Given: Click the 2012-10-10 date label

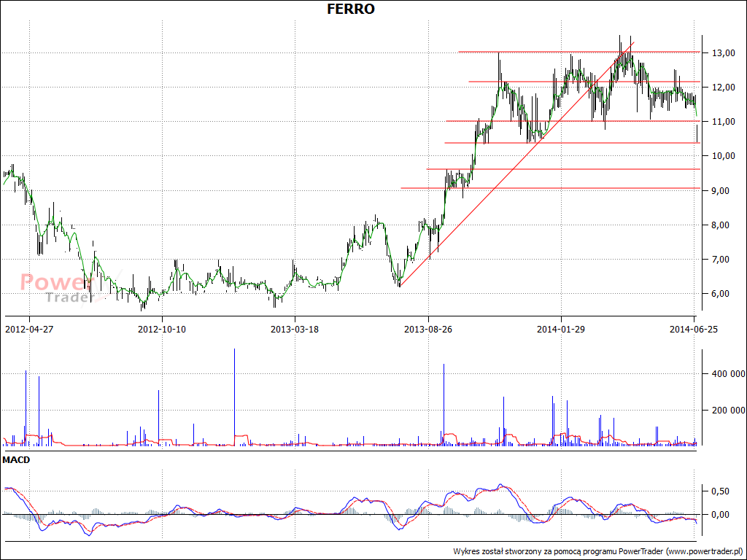Looking at the screenshot, I should [162, 329].
